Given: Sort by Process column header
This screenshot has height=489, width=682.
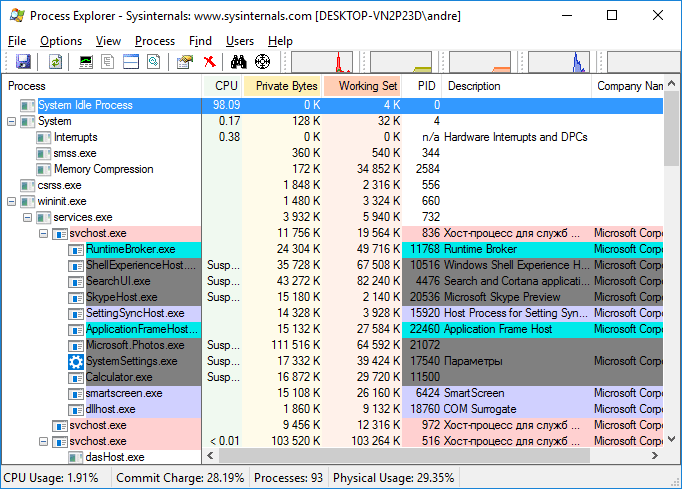Looking at the screenshot, I should point(103,86).
